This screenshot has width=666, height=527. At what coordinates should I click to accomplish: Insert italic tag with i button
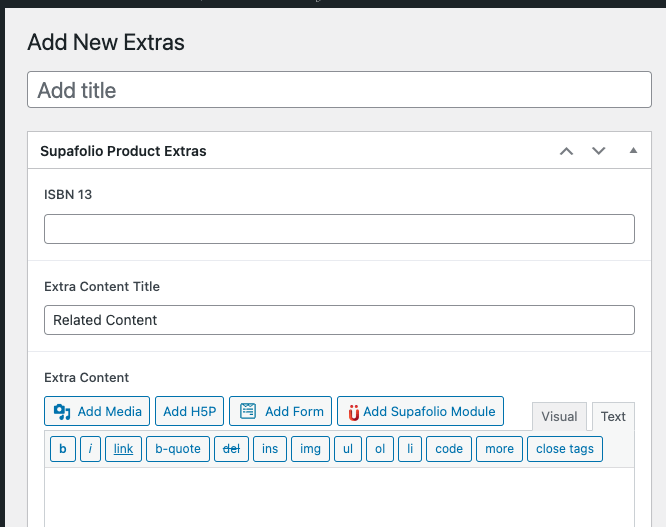[90, 449]
